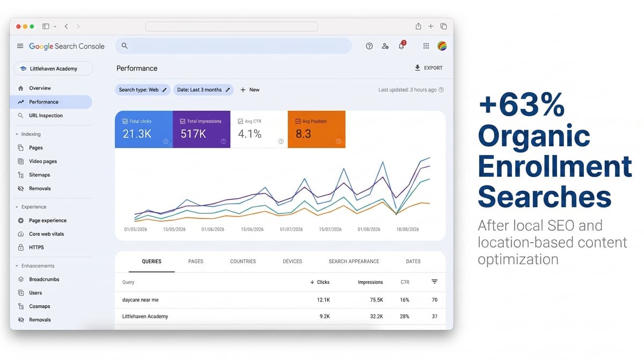Open the Google apps grid

tap(426, 46)
